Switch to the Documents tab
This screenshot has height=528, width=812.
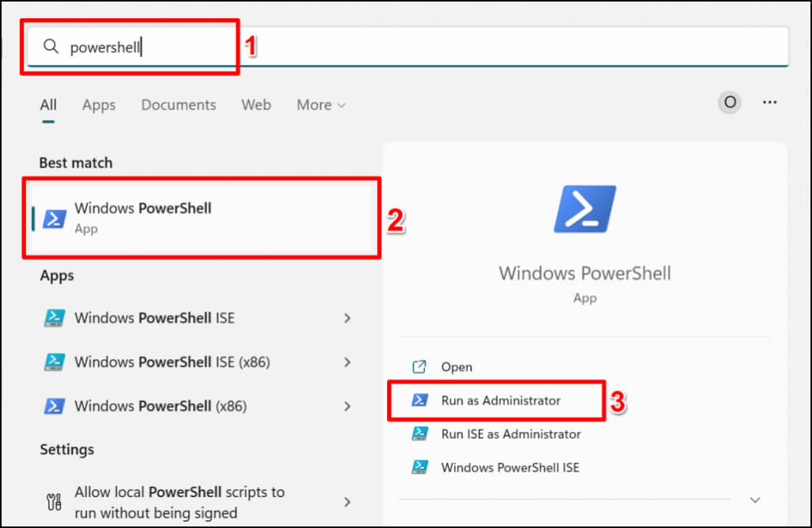coord(178,105)
